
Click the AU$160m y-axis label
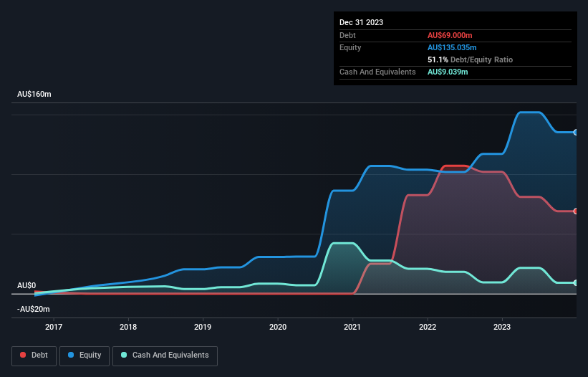click(x=34, y=94)
